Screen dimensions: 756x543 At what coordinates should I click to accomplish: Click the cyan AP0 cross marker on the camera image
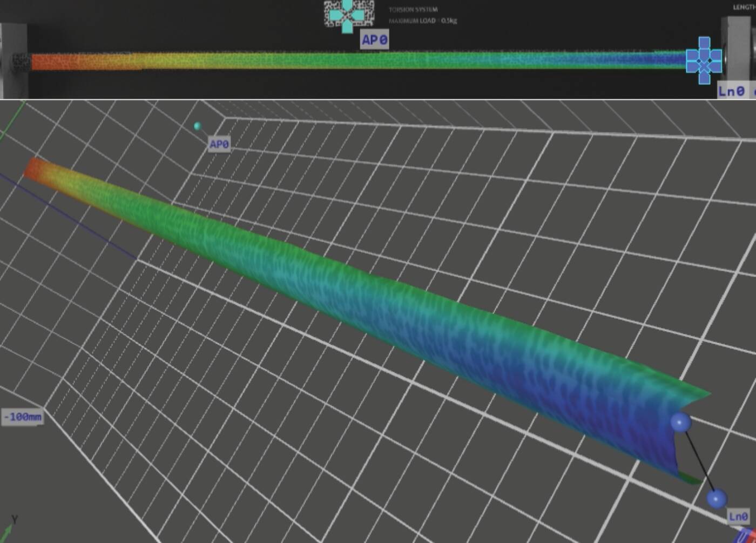(349, 15)
